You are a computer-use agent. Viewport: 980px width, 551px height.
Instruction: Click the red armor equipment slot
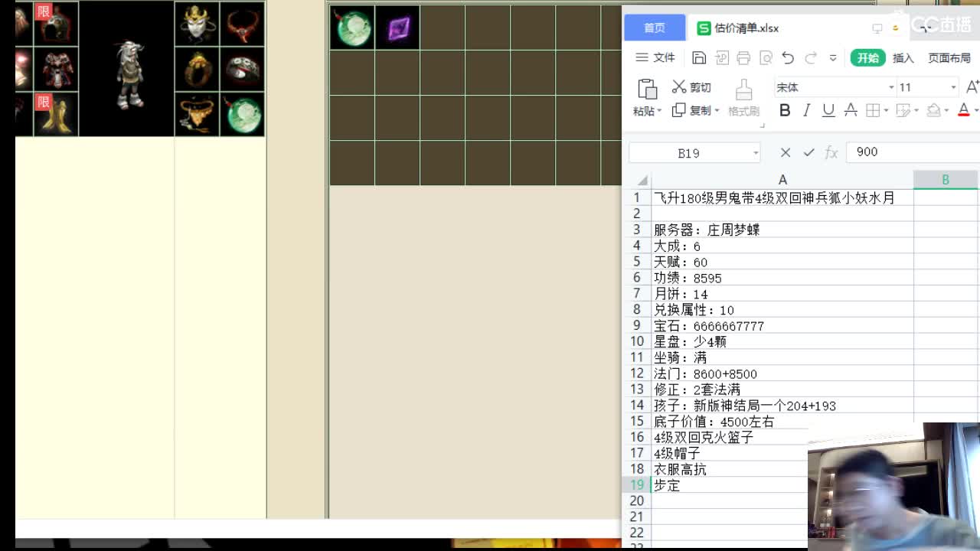[x=56, y=69]
